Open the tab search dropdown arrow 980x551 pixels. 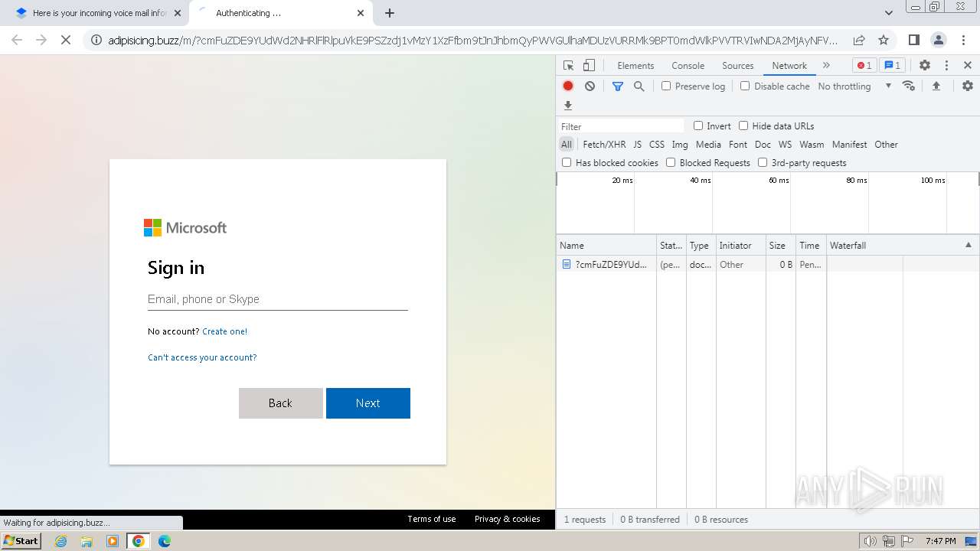[888, 13]
